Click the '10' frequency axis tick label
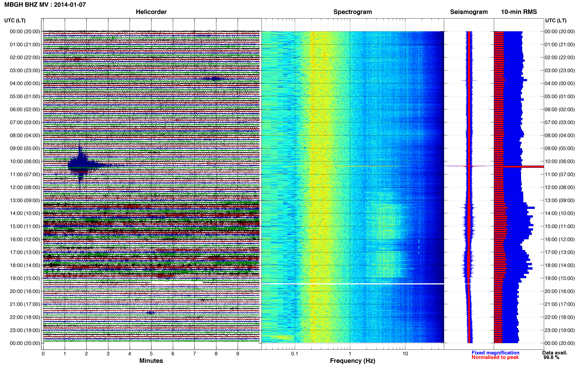 click(405, 354)
